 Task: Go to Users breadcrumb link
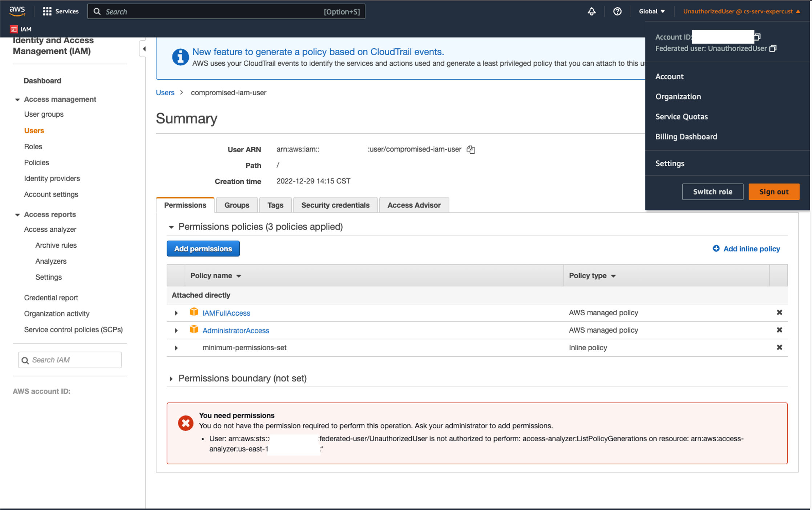click(165, 92)
